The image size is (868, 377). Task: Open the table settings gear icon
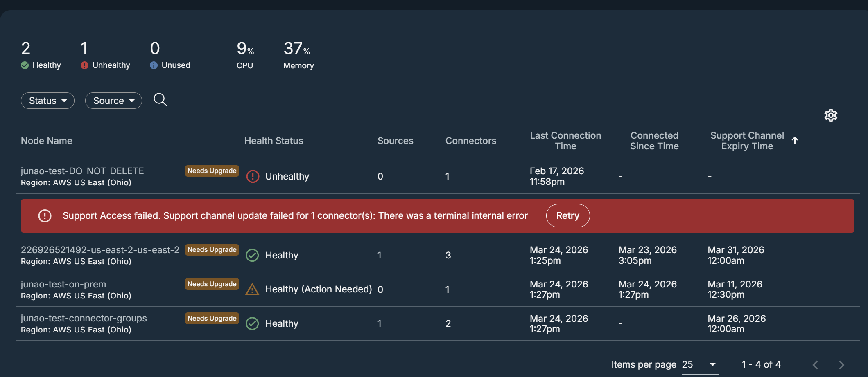[830, 115]
